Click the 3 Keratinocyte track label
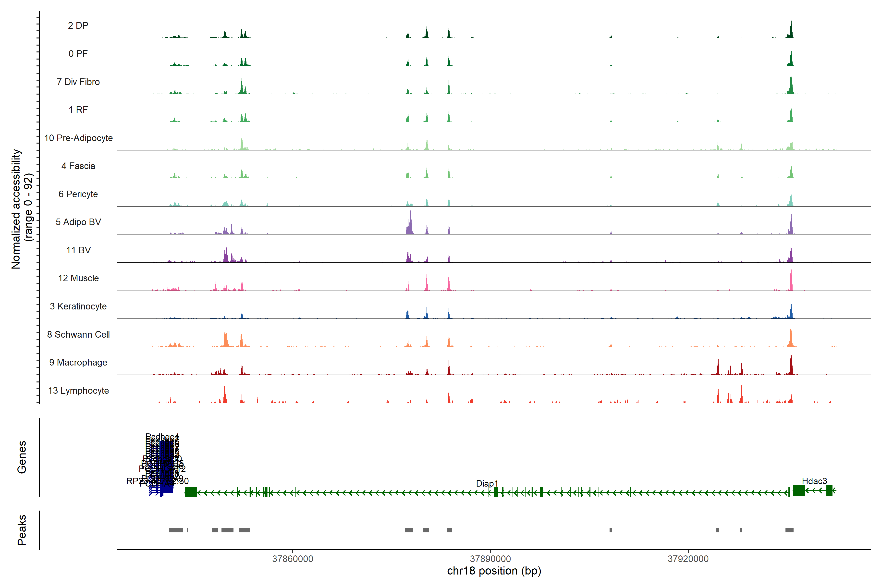This screenshot has height=588, width=882. click(78, 306)
